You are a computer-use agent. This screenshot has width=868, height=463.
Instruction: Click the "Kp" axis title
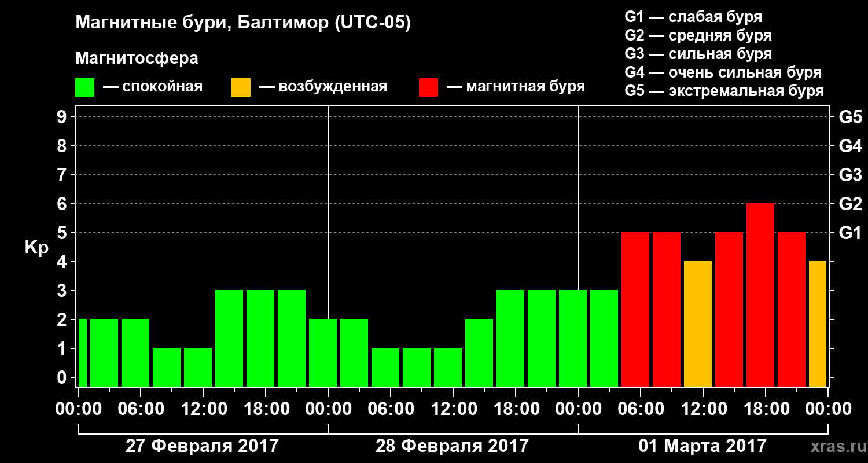tap(37, 248)
